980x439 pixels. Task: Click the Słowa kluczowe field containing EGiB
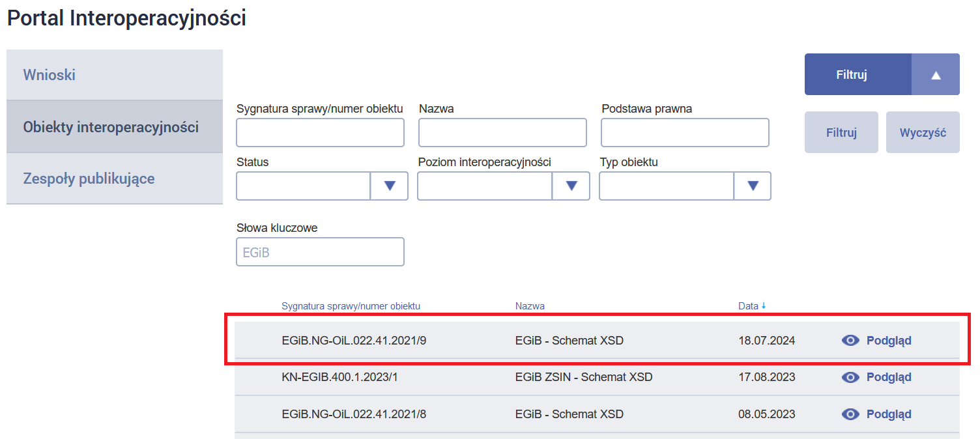(x=320, y=252)
